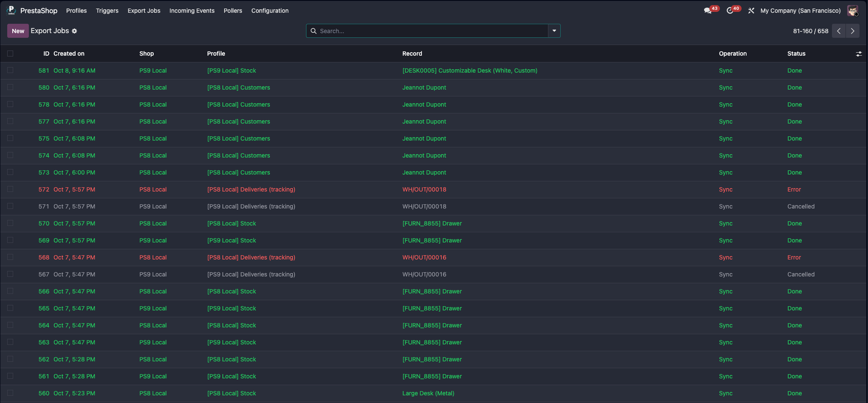
Task: Sort by Shop column header
Action: [x=146, y=53]
